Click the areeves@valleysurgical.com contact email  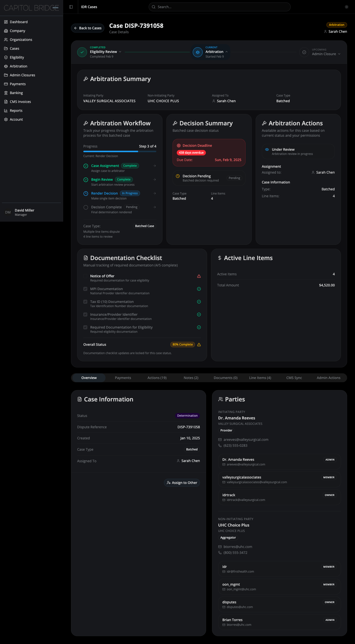tap(246, 440)
